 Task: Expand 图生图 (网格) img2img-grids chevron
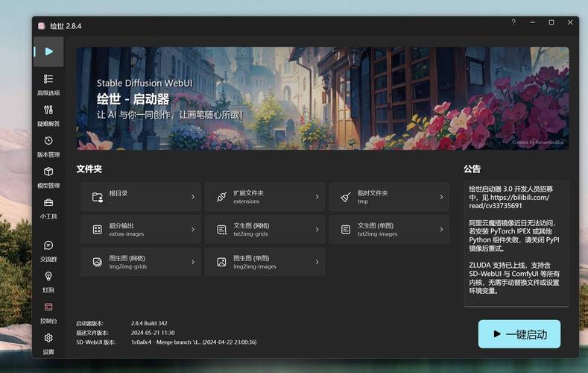(x=193, y=262)
